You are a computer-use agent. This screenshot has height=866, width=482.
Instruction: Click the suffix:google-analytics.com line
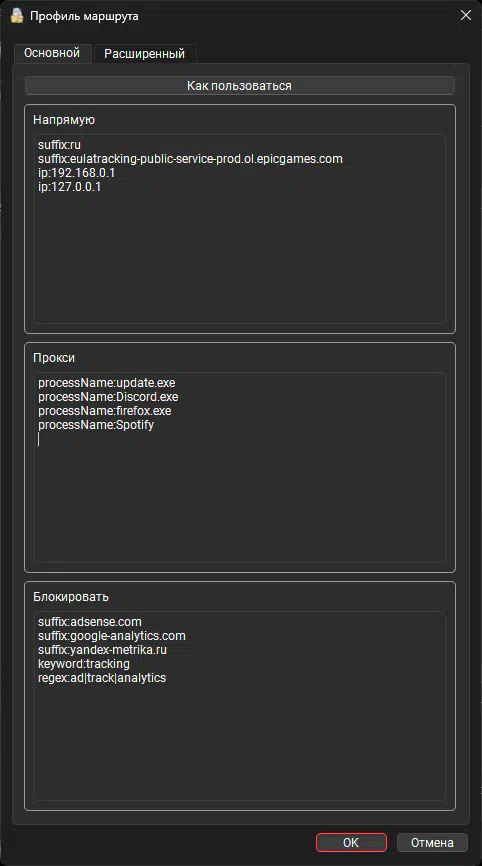click(x=112, y=636)
